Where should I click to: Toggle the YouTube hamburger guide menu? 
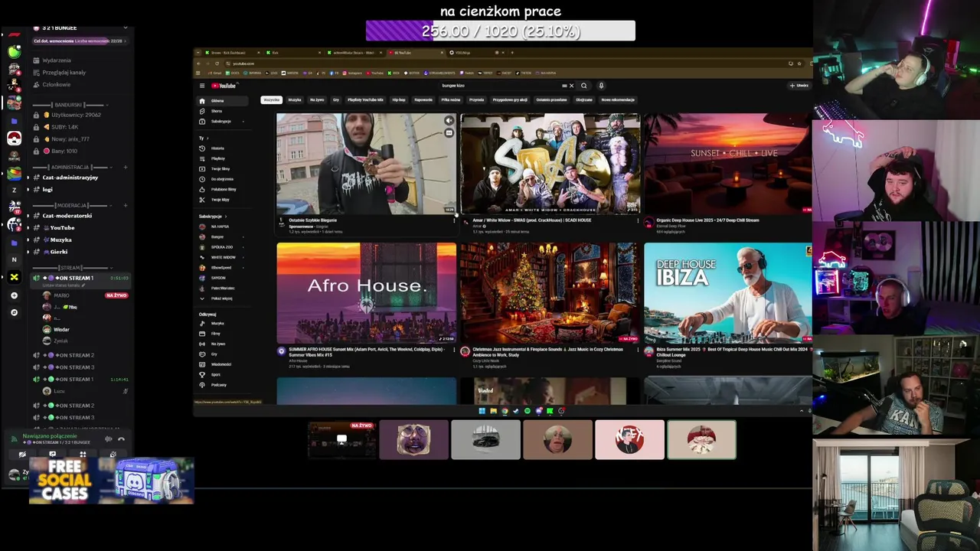tap(202, 86)
